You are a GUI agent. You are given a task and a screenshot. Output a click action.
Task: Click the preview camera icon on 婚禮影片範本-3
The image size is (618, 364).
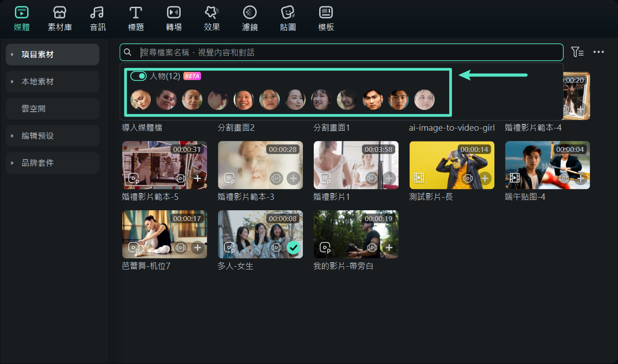click(x=276, y=178)
